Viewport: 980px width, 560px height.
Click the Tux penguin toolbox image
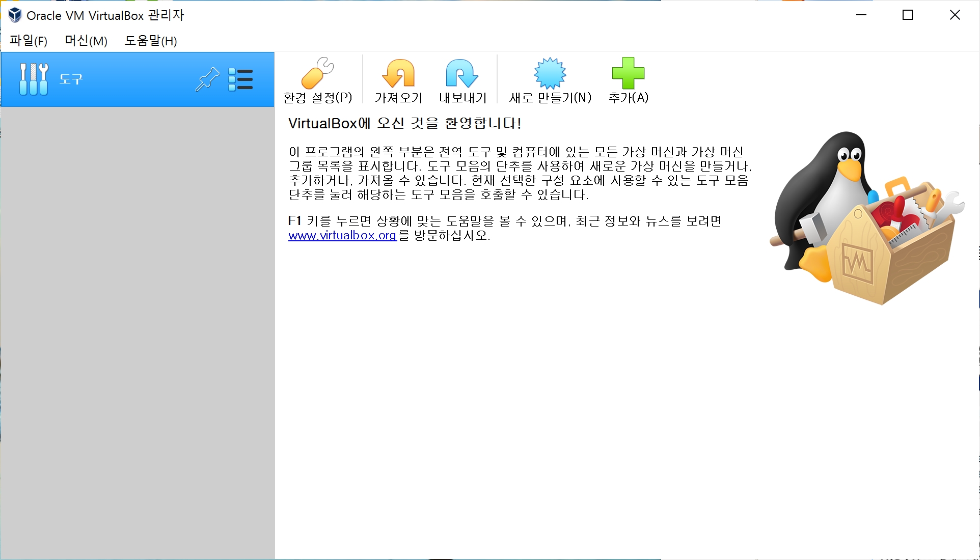(x=866, y=219)
